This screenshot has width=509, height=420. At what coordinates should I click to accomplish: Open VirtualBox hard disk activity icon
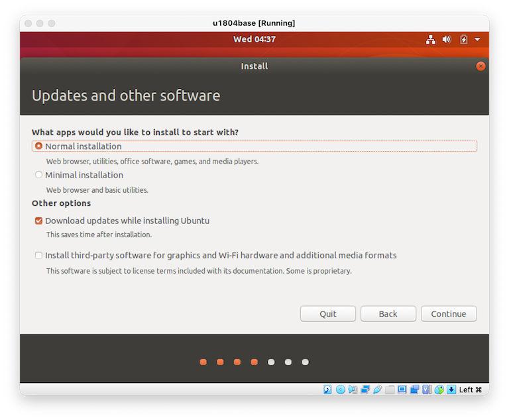327,389
